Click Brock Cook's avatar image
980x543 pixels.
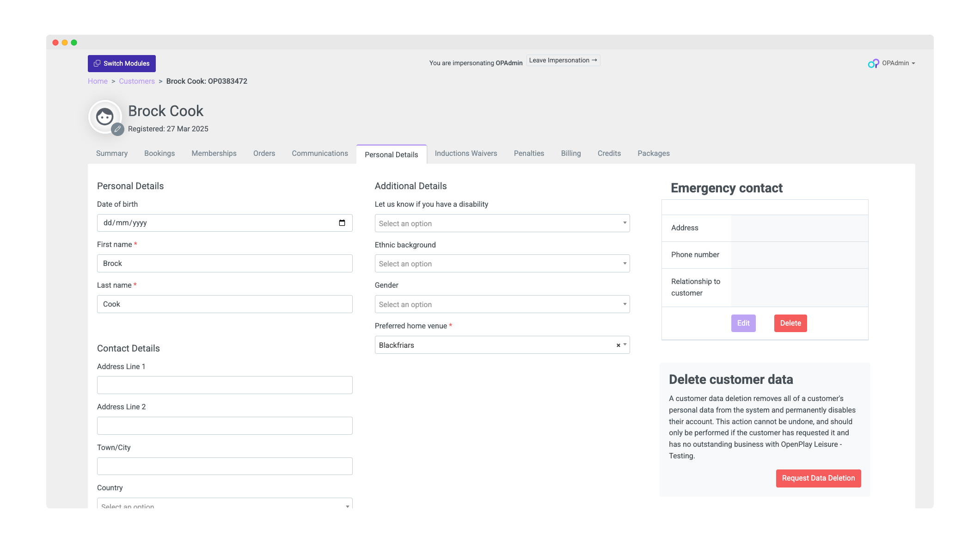pos(105,117)
